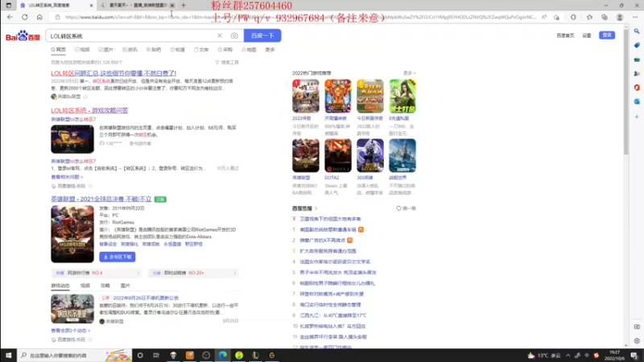Click the 百度一下 search button
The image size is (644, 362).
click(262, 35)
